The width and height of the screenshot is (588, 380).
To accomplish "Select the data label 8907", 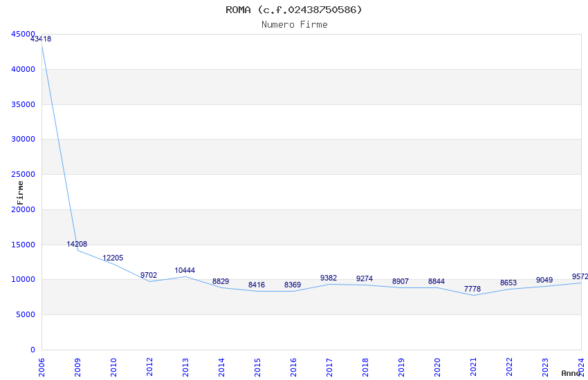I will 401,281.
